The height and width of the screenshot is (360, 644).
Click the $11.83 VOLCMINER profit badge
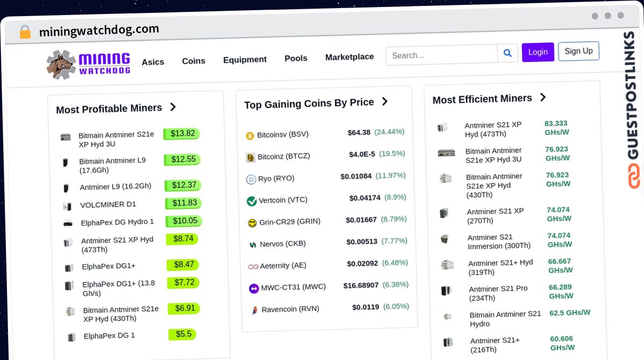(x=184, y=203)
